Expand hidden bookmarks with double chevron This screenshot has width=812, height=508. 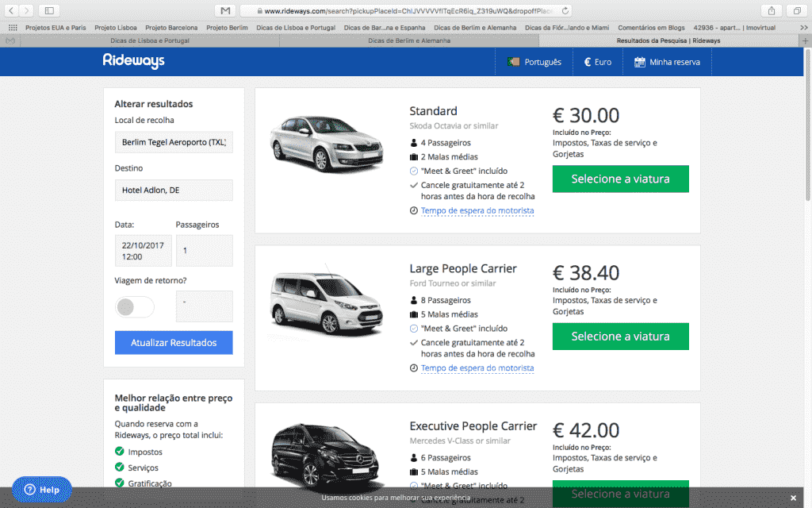point(804,28)
